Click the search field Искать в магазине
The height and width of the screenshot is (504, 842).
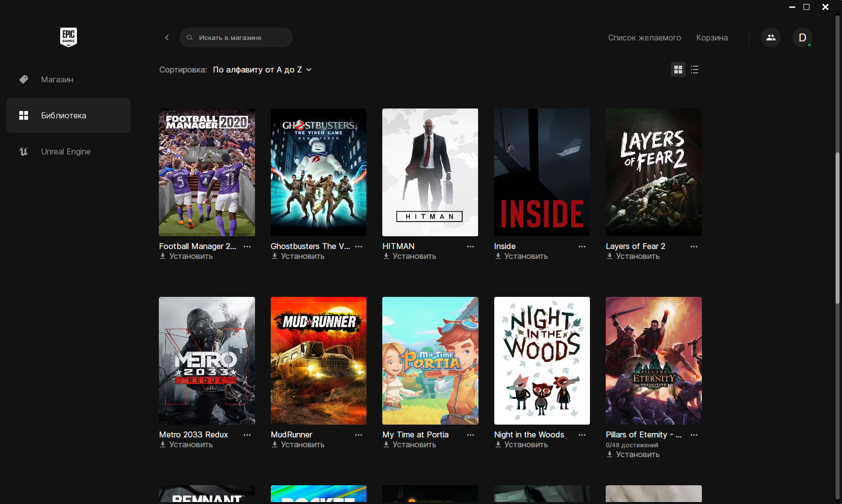click(236, 37)
